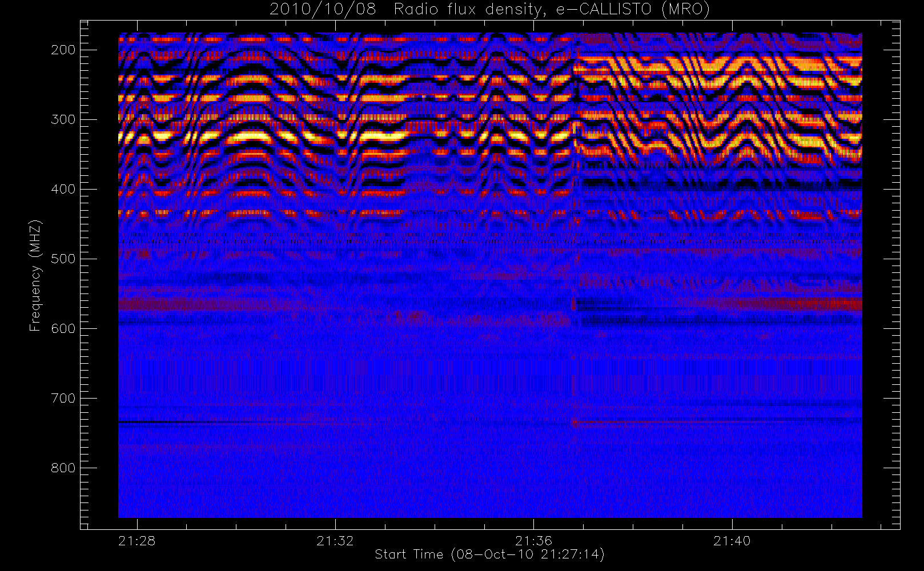
Task: Click the 21:40 time tick label
Action: [x=732, y=541]
